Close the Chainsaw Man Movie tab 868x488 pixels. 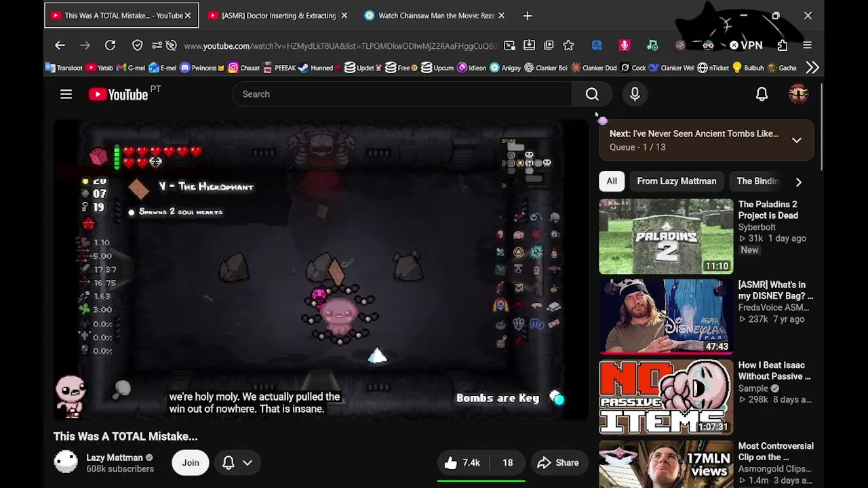coord(501,16)
